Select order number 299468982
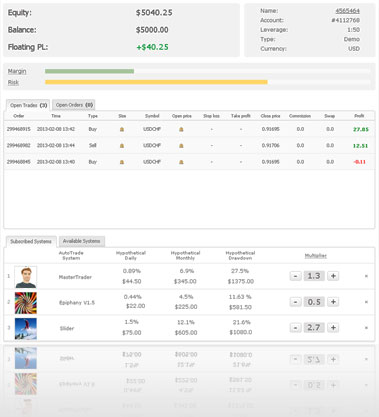Image resolution: width=379 pixels, height=417 pixels. [x=19, y=145]
